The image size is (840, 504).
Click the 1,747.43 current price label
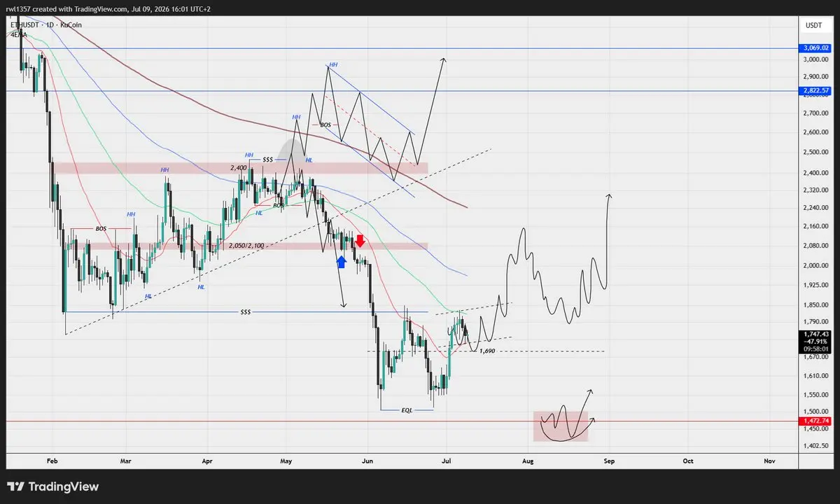click(814, 335)
